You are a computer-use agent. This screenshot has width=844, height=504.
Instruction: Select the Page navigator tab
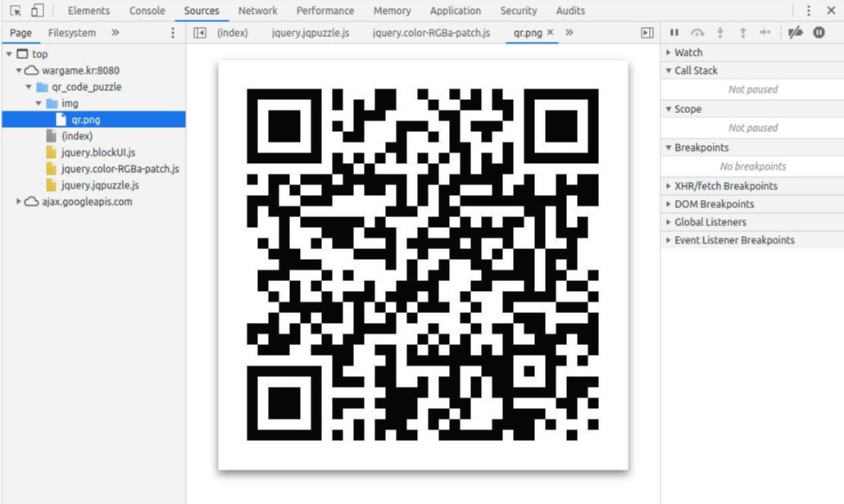[21, 33]
